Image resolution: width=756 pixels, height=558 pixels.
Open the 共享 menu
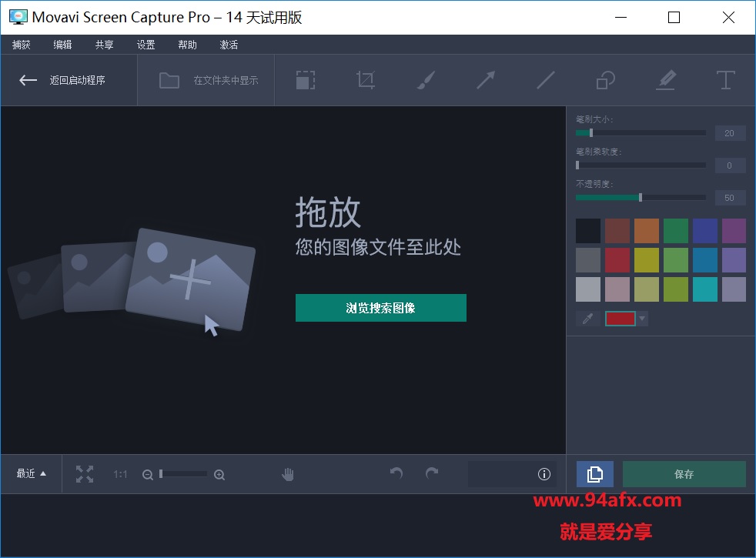(x=104, y=45)
